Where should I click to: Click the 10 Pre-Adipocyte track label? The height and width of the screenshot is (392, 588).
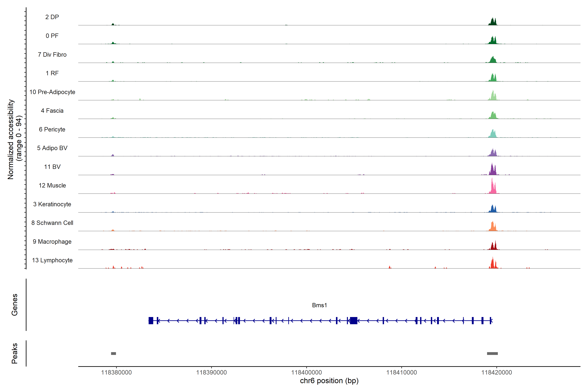(x=52, y=92)
